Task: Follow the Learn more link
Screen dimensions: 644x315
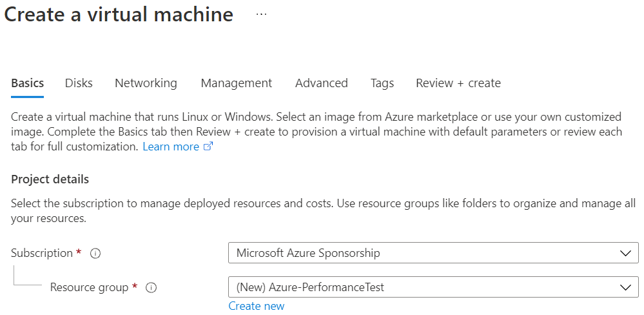Action: click(x=171, y=147)
